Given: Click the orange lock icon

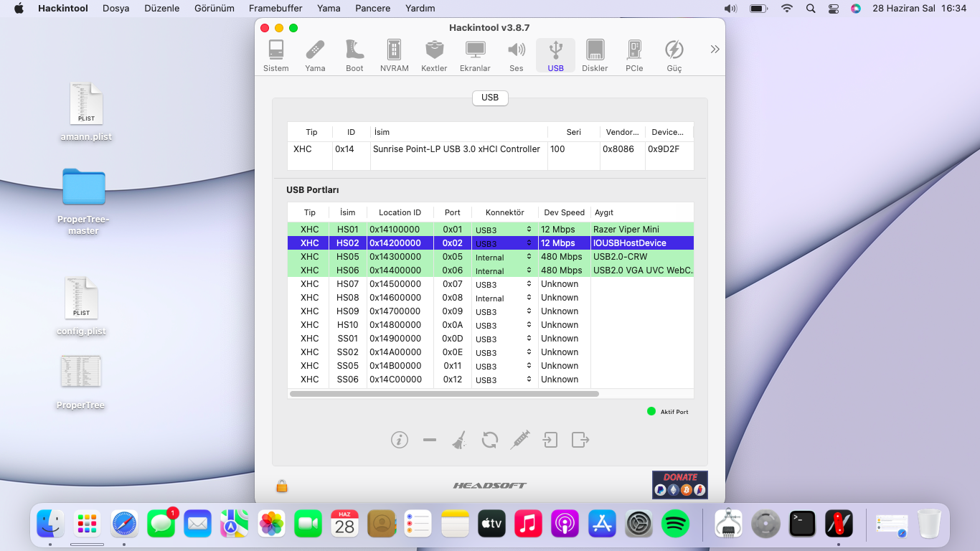Looking at the screenshot, I should coord(282,486).
